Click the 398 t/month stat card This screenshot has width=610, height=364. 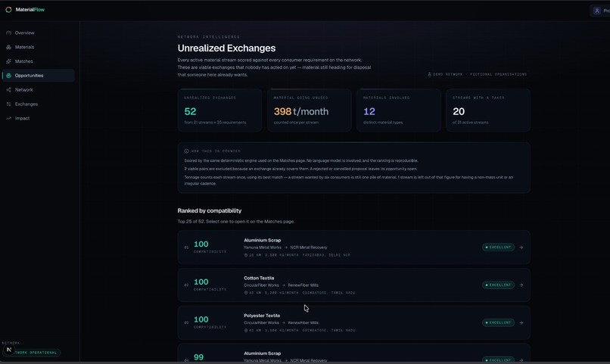click(x=310, y=110)
